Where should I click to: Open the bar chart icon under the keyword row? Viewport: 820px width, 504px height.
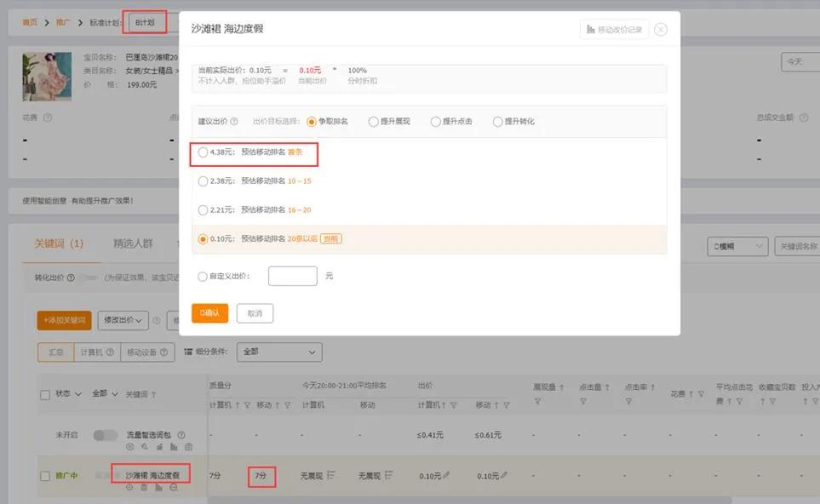pos(160,485)
